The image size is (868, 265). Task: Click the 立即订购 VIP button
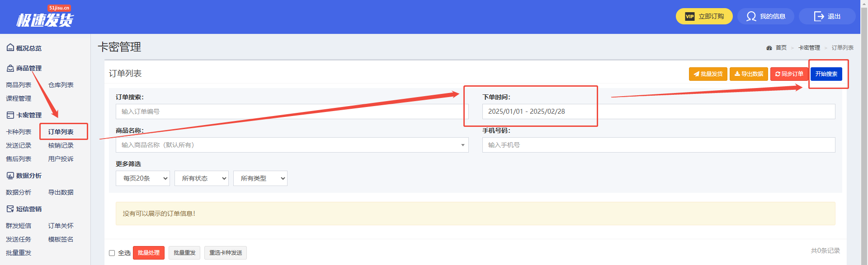click(x=704, y=16)
